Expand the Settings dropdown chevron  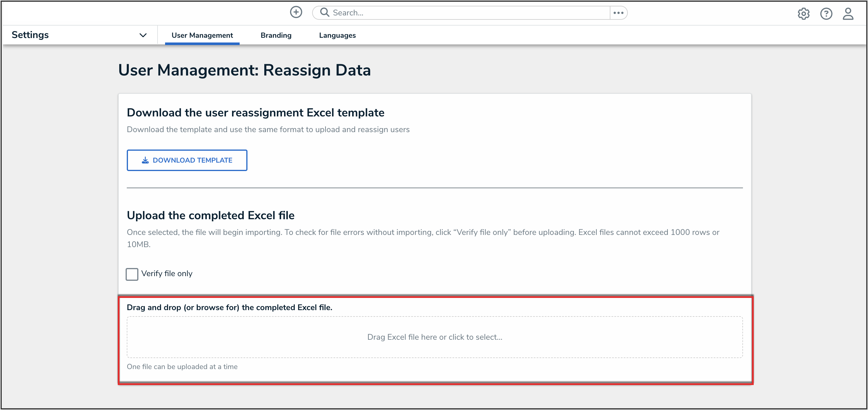[143, 35]
